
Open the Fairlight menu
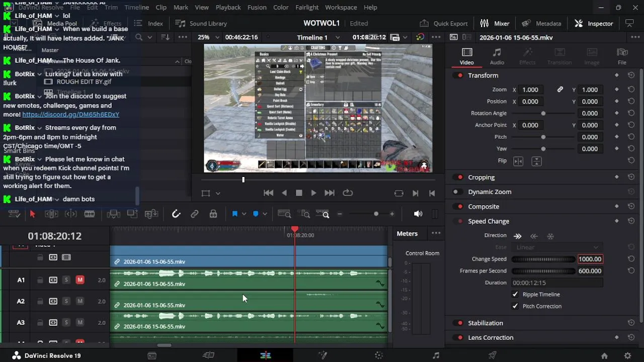[307, 8]
